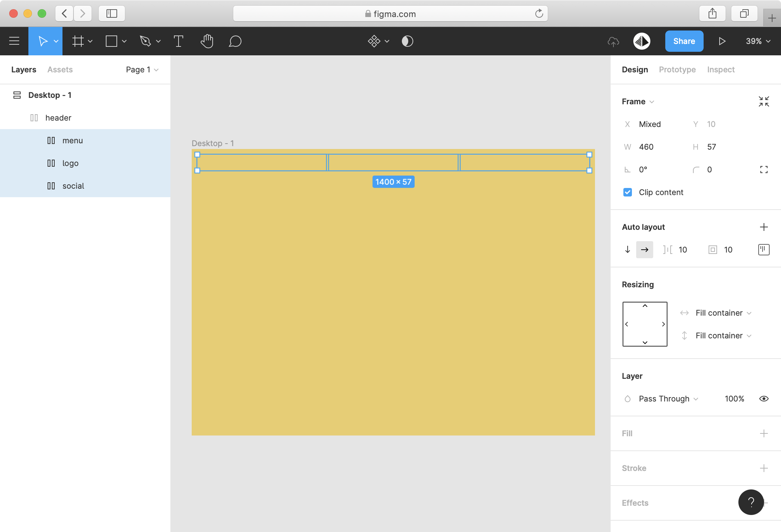Click the resize-to-fit icon in Frame section
This screenshot has width=781, height=532.
(x=764, y=101)
